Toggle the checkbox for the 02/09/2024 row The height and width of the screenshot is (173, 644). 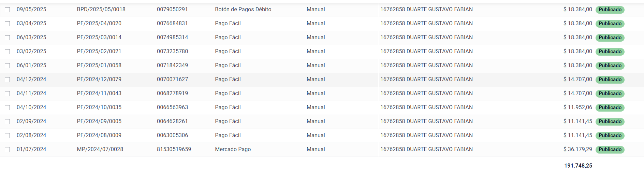7,121
